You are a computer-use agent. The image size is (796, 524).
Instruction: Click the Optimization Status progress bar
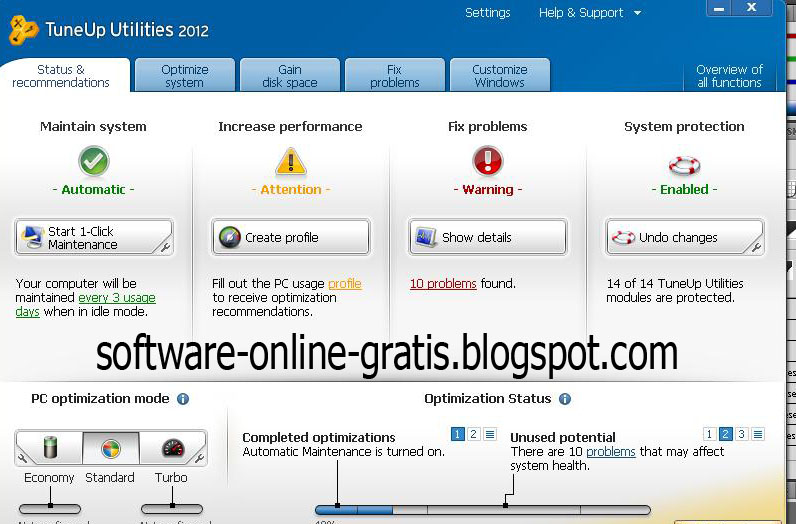point(482,510)
